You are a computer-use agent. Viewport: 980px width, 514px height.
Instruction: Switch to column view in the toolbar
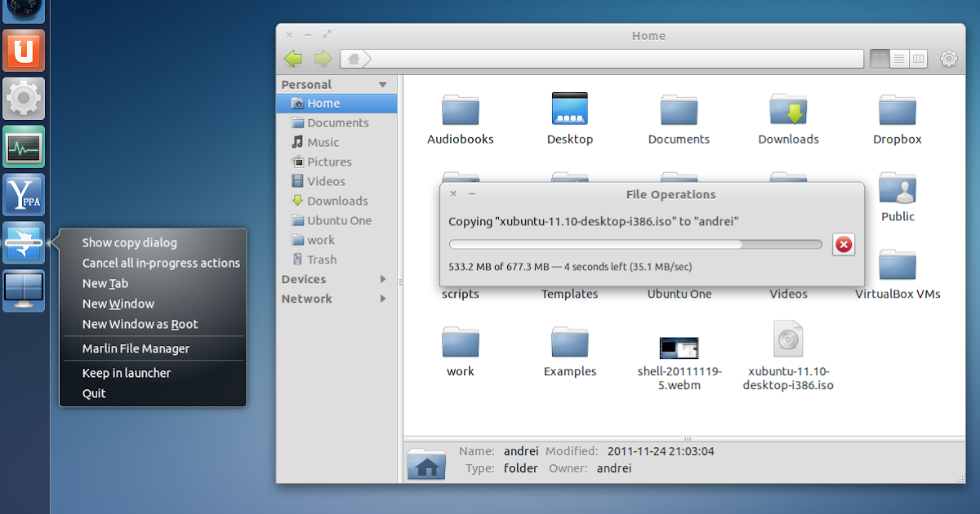coord(918,58)
